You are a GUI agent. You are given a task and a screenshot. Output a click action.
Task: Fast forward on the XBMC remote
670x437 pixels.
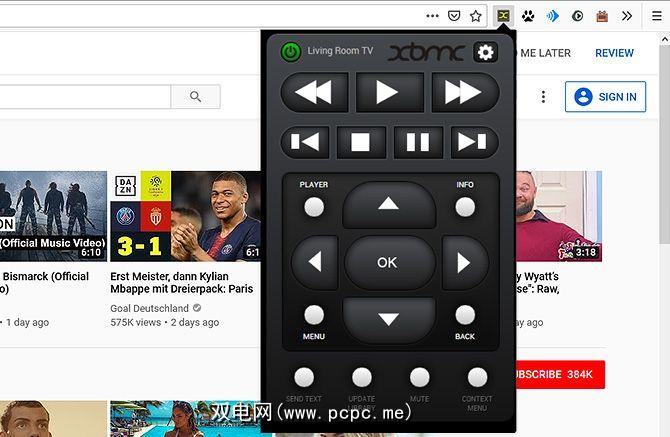(465, 92)
